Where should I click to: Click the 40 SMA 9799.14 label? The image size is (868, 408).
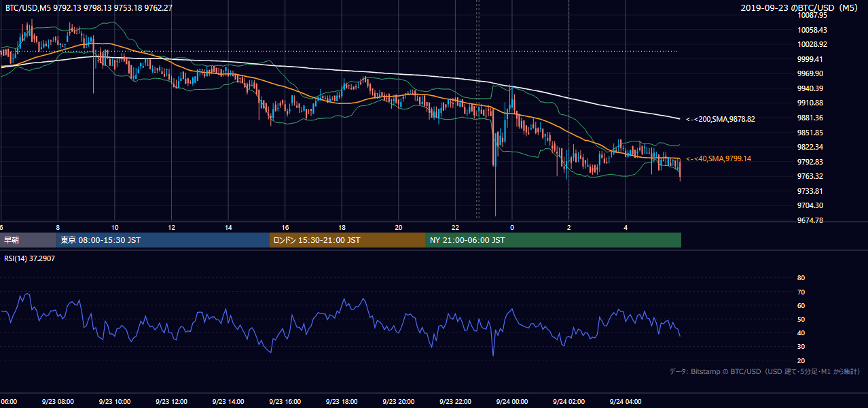(719, 158)
